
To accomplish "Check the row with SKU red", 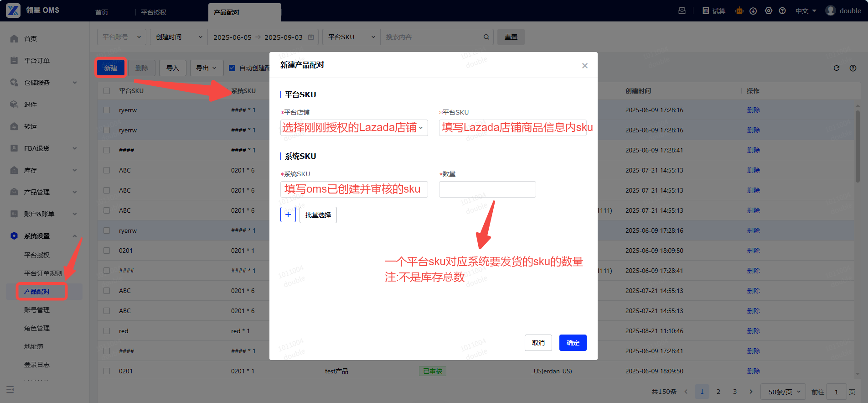I will (x=107, y=331).
